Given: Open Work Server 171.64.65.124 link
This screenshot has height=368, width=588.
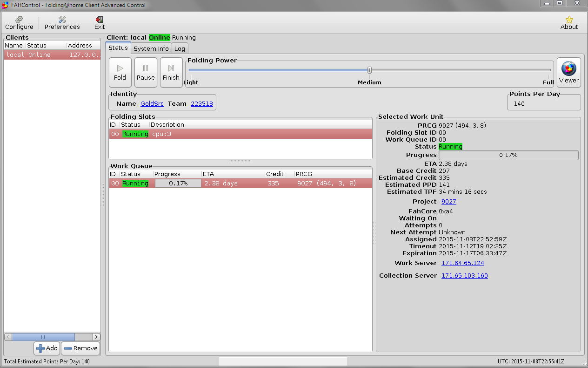Looking at the screenshot, I should pos(463,263).
